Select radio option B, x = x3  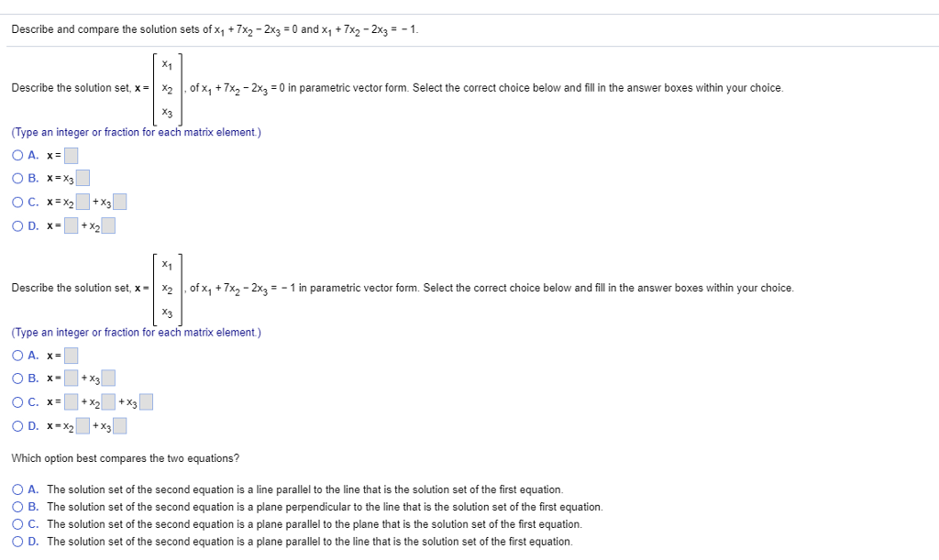point(17,178)
